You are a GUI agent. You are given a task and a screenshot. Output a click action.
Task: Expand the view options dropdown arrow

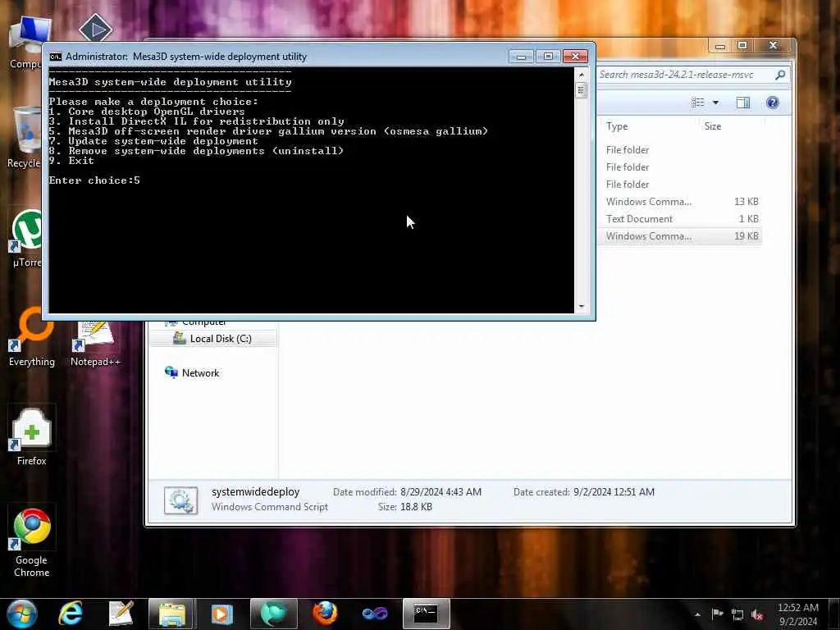[715, 103]
